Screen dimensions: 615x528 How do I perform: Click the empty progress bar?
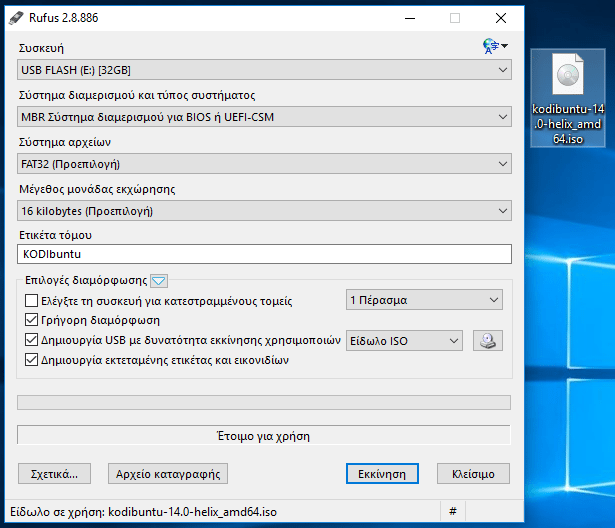click(x=264, y=402)
